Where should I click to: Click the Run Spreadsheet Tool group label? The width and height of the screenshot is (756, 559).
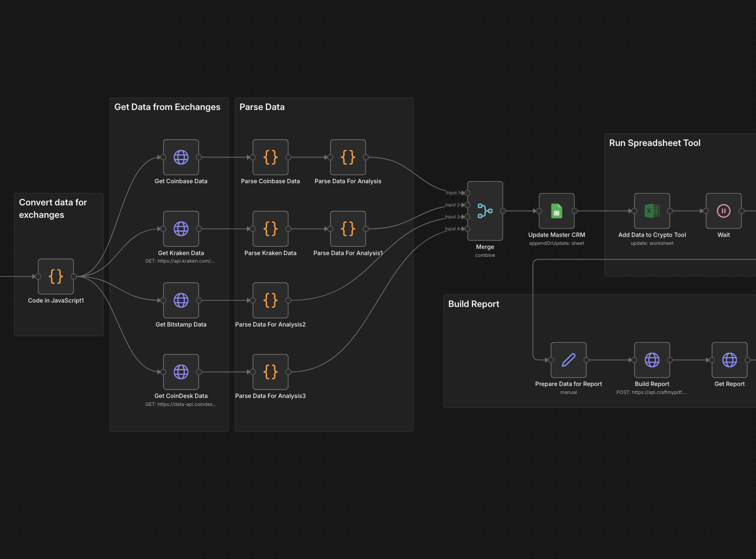pyautogui.click(x=654, y=143)
